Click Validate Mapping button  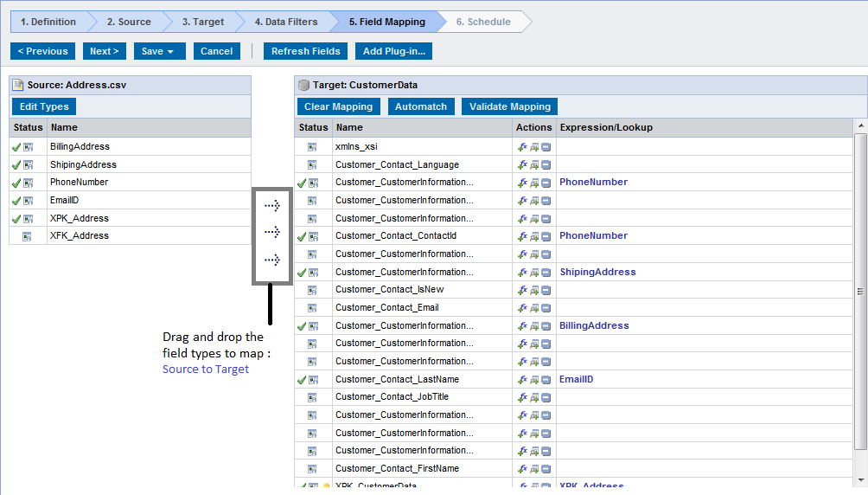click(510, 106)
